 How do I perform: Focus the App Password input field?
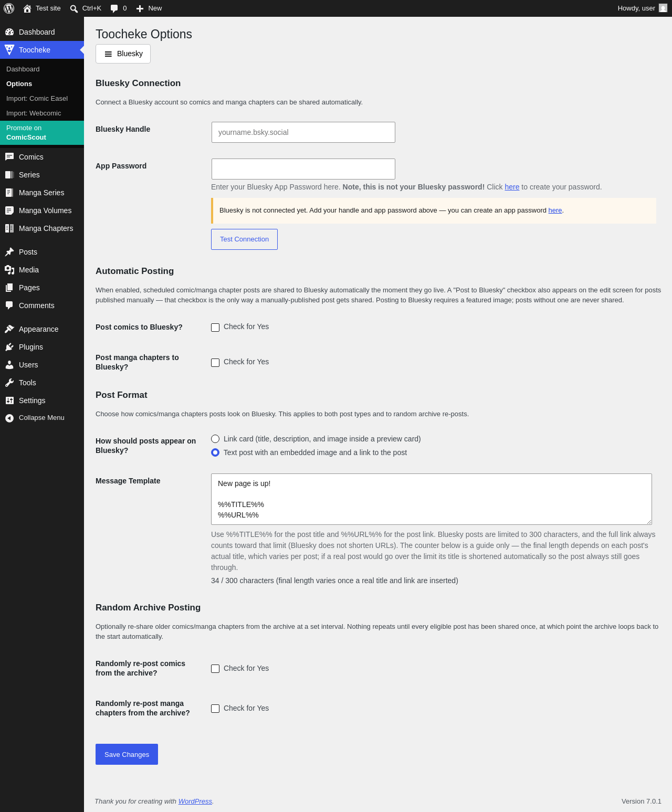pyautogui.click(x=303, y=169)
